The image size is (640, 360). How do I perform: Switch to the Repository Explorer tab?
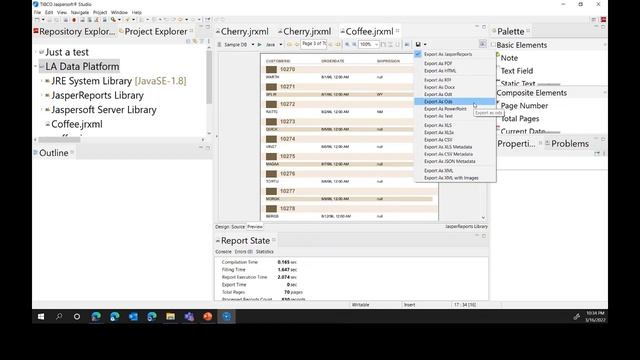pos(74,31)
